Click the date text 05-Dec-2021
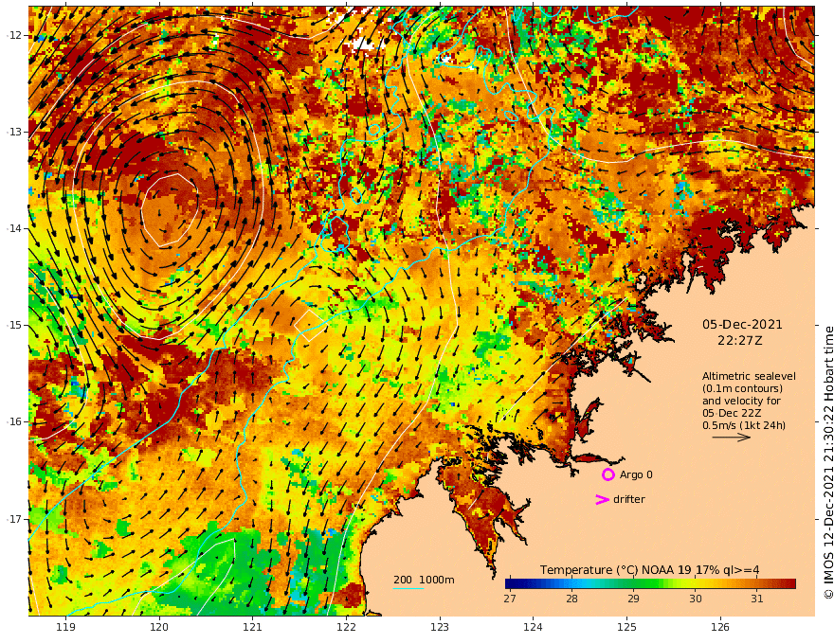Viewport: 834px width, 644px height. [x=742, y=324]
